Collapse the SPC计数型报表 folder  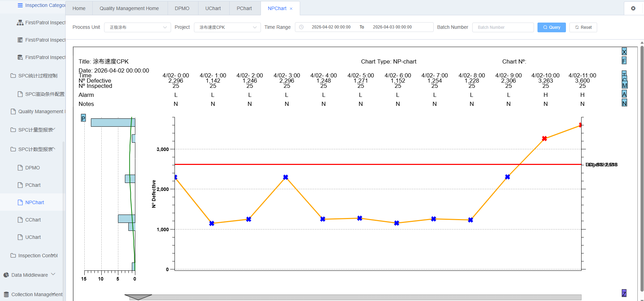(x=33, y=149)
